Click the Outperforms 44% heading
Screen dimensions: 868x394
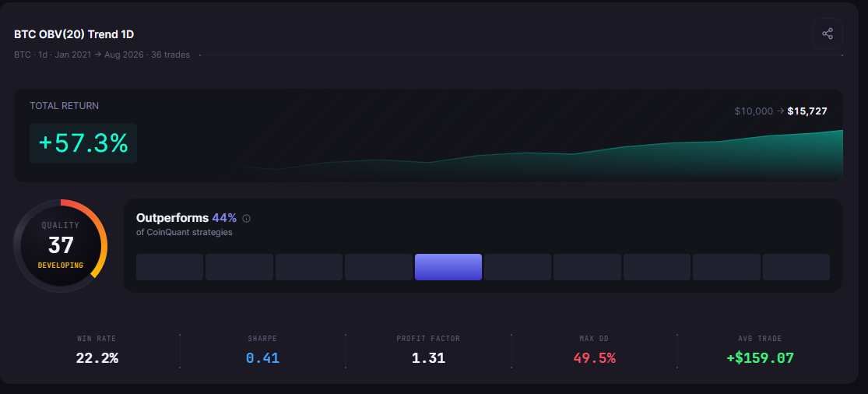tap(186, 218)
